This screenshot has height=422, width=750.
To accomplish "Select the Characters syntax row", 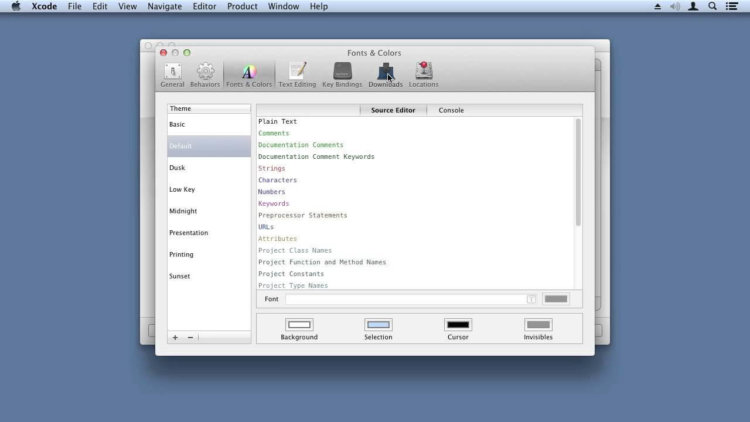I will pos(416,180).
